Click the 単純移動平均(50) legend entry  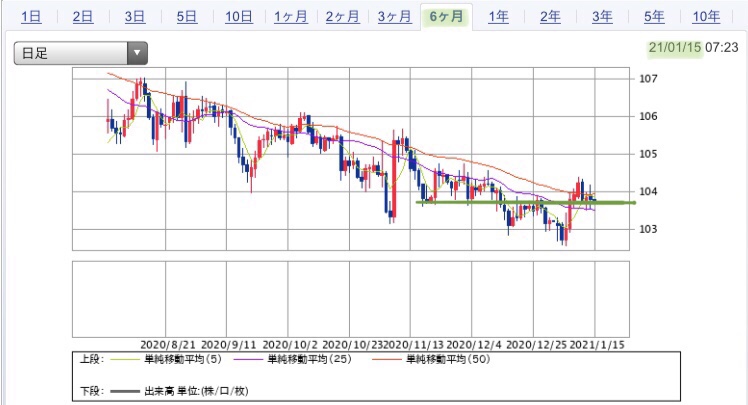click(431, 359)
